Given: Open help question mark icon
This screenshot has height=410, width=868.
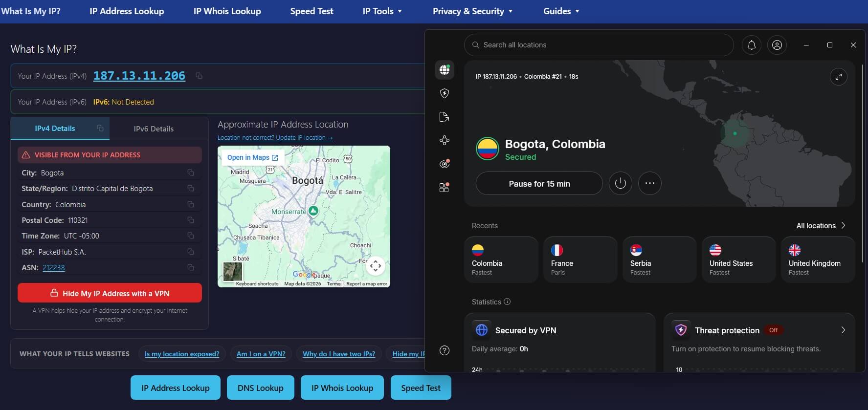Looking at the screenshot, I should coord(445,350).
